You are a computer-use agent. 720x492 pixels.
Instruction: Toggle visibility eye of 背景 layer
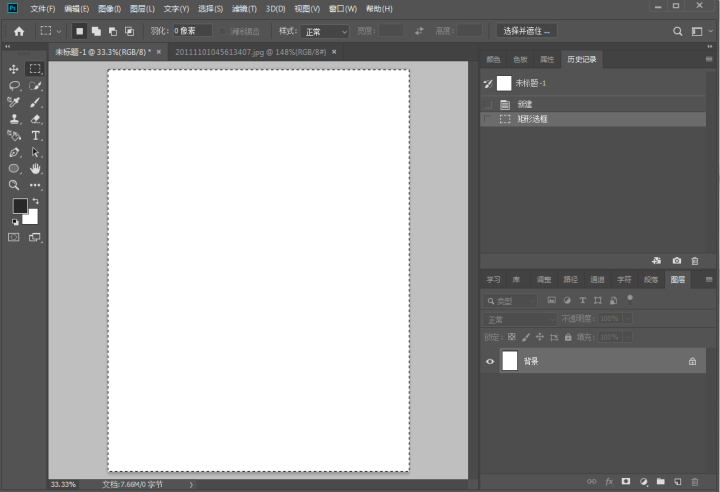click(490, 361)
